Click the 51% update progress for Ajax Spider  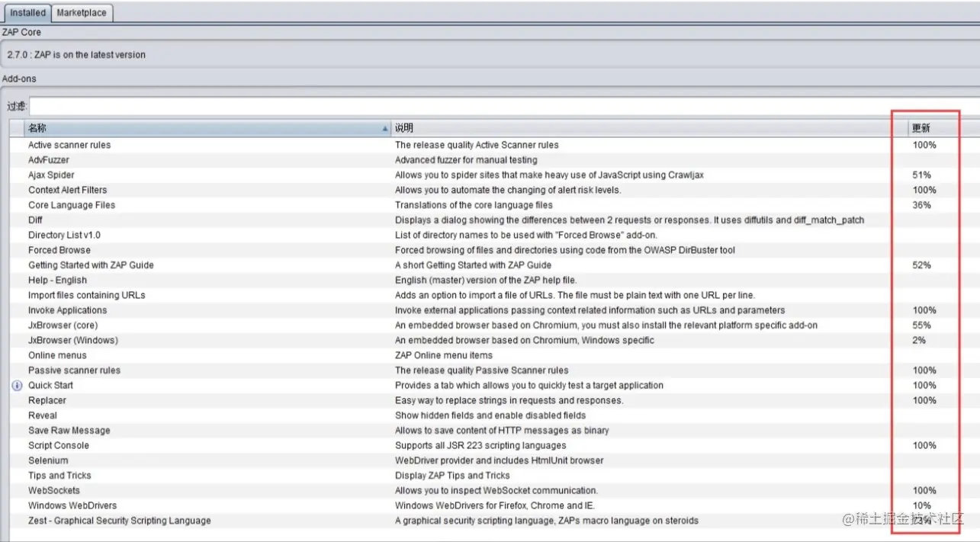click(921, 175)
